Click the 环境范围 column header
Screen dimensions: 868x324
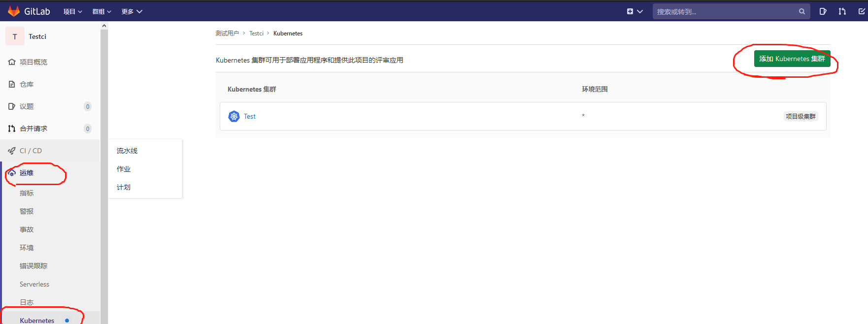point(595,89)
